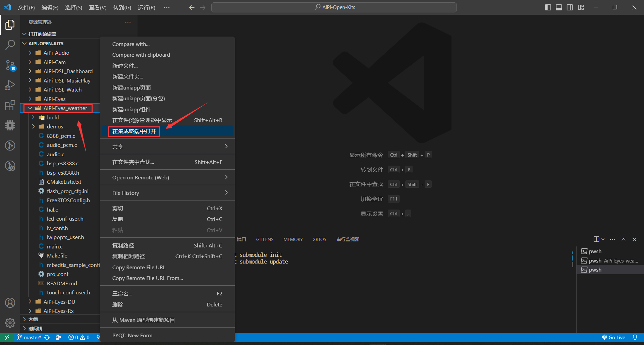Screen dimensions: 644x345
Task: Click the remote window status bar icon
Action: (7, 337)
